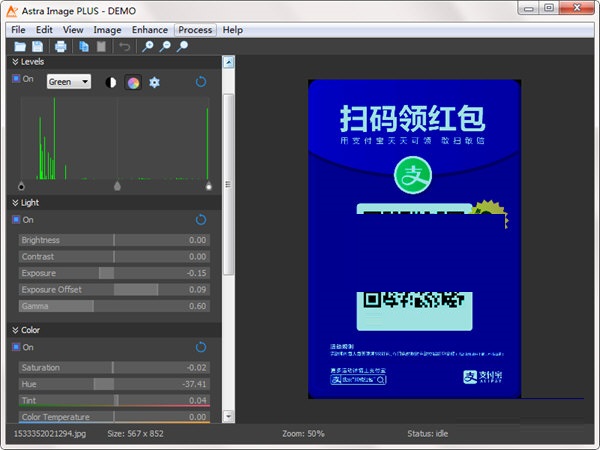Image resolution: width=600 pixels, height=450 pixels.
Task: Click the side panel scrollbar thumb
Action: point(228,184)
